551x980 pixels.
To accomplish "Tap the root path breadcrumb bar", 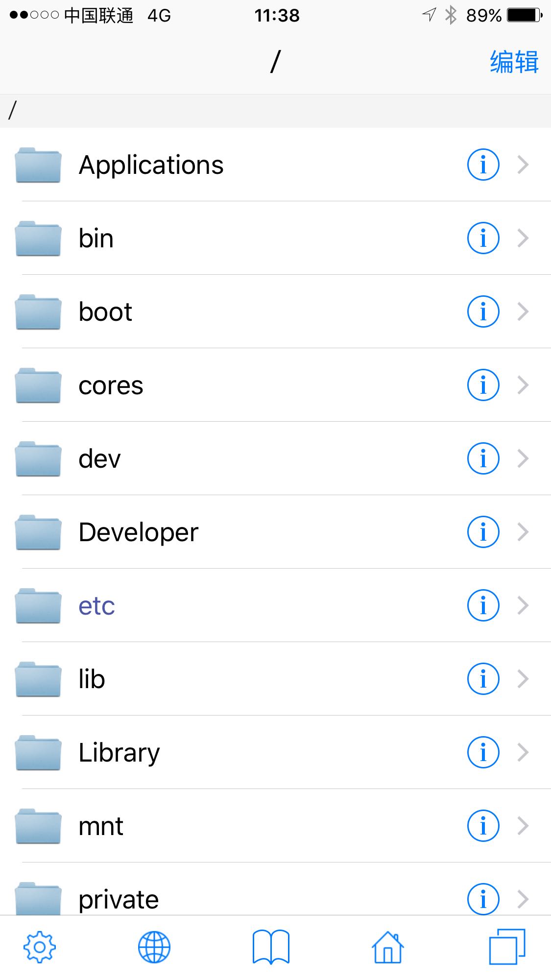I will click(275, 111).
